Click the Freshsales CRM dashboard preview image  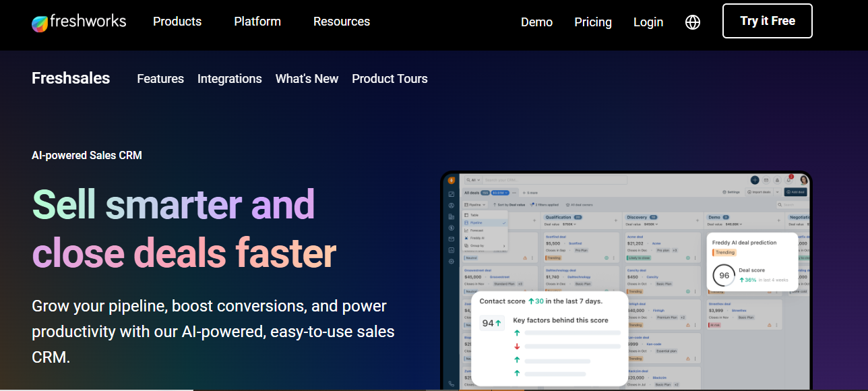tap(626, 281)
